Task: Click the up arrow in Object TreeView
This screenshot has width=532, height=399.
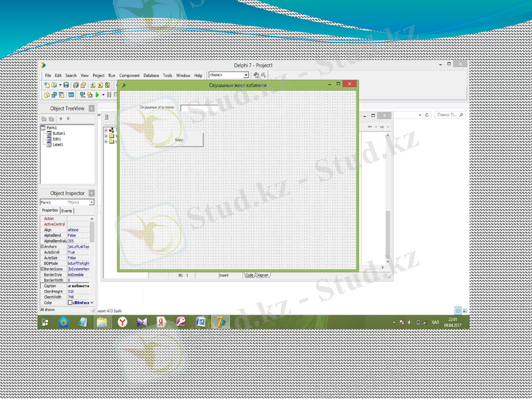Action: click(61, 119)
